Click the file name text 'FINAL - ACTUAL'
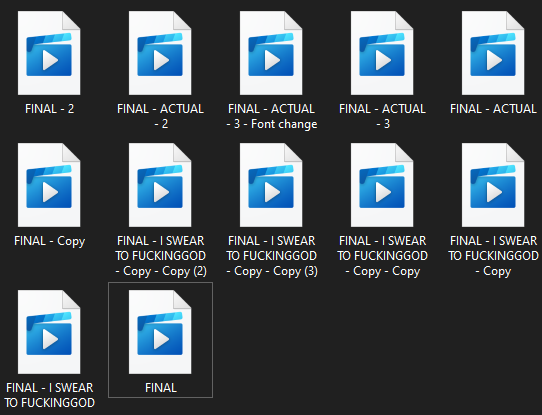 tap(493, 109)
